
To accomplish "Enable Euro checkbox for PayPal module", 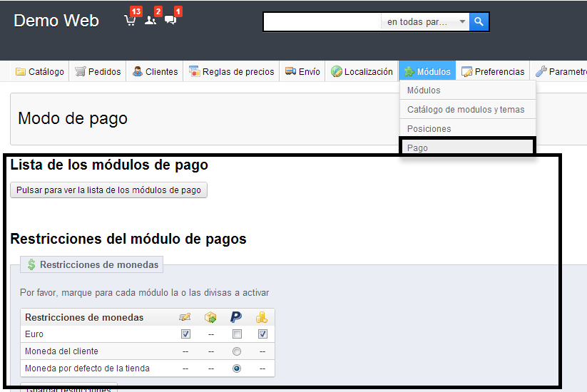I will click(237, 334).
